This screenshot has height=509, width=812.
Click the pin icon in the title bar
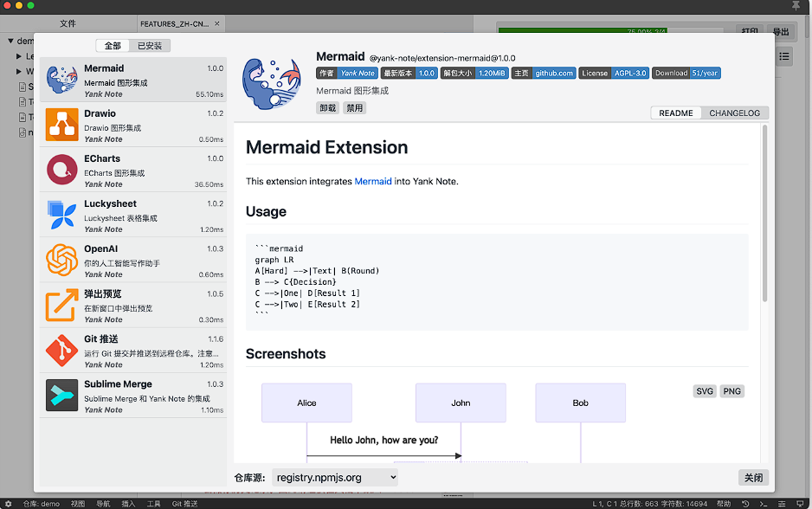[x=796, y=6]
